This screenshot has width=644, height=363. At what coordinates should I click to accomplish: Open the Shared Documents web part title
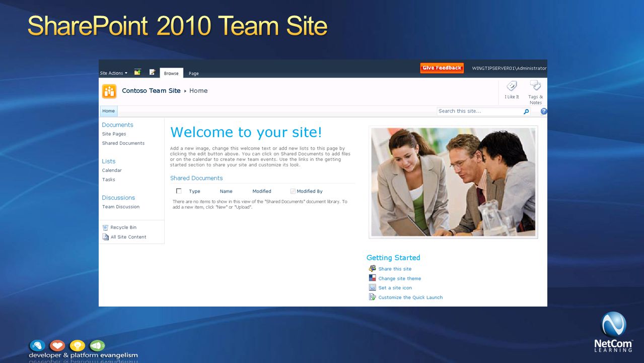(196, 178)
